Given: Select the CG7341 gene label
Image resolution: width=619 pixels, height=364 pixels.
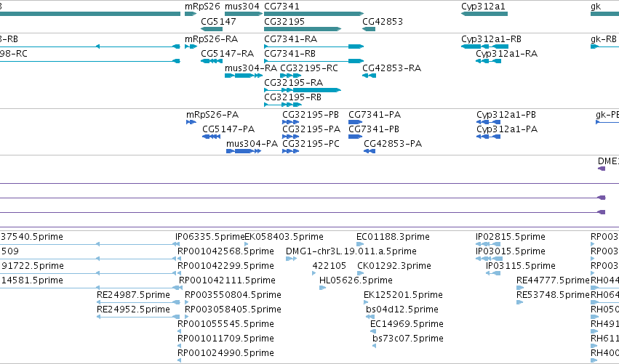Looking at the screenshot, I should tap(282, 7).
